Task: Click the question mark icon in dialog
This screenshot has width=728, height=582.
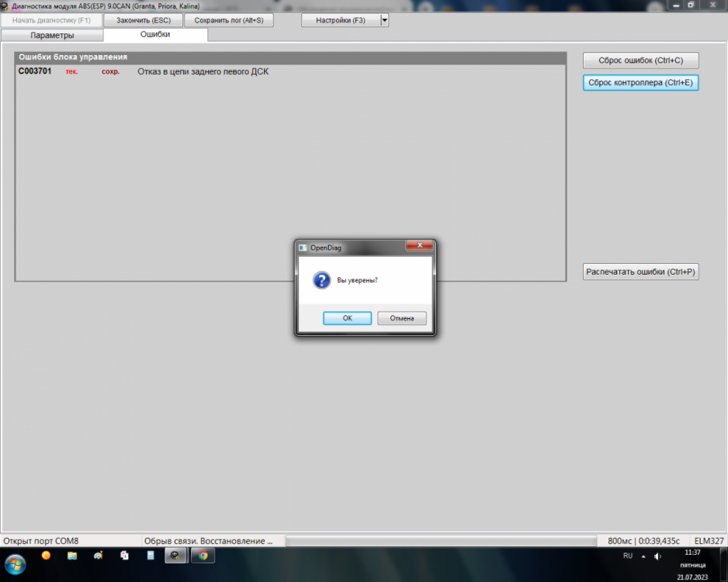Action: point(321,280)
